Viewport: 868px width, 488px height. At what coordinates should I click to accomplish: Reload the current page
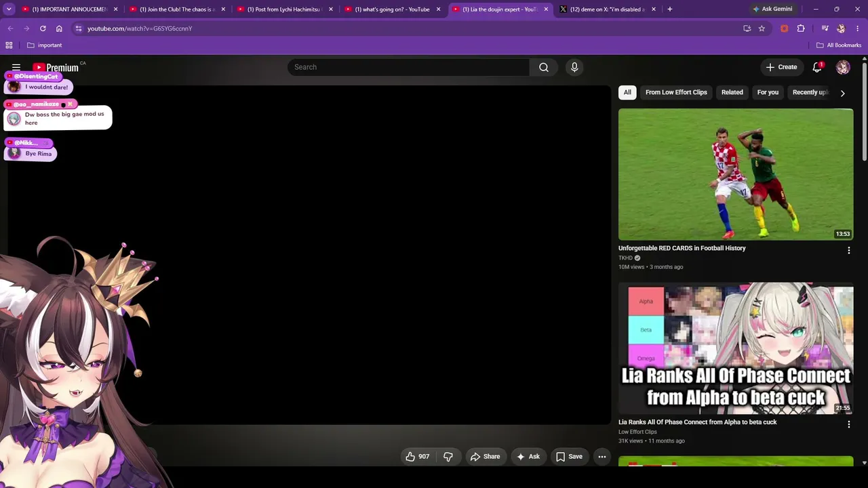click(43, 28)
